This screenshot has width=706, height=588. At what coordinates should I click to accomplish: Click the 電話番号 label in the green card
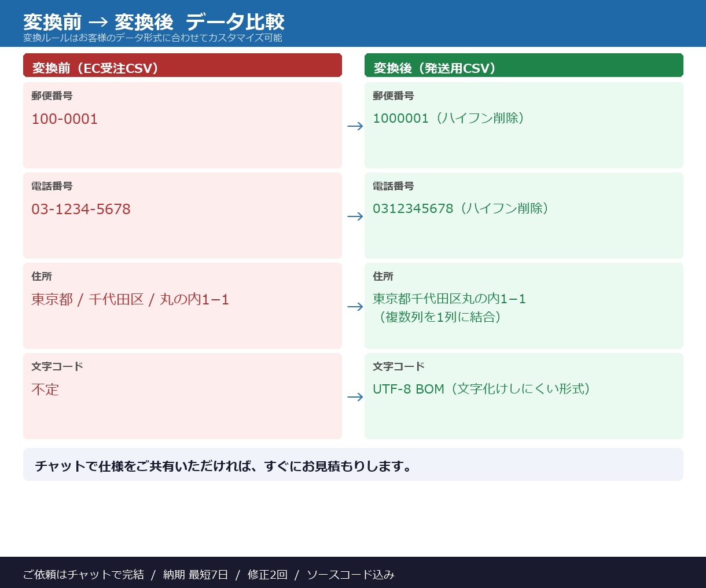tap(394, 186)
